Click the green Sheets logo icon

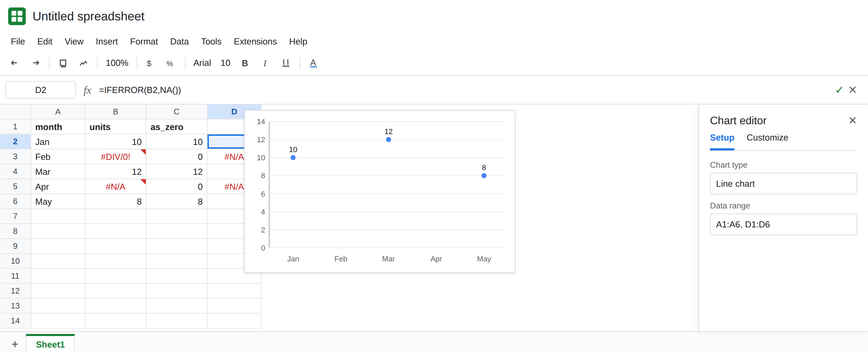pos(17,16)
